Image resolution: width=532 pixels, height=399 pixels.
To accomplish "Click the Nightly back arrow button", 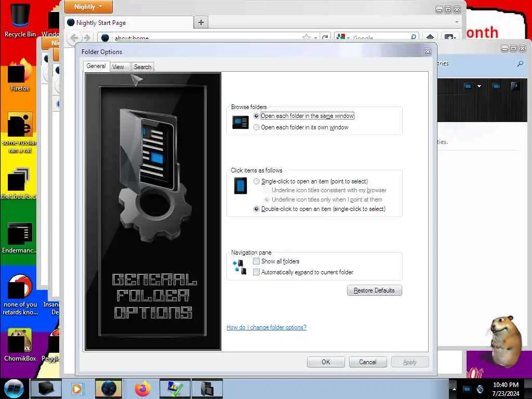I will pos(74,37).
